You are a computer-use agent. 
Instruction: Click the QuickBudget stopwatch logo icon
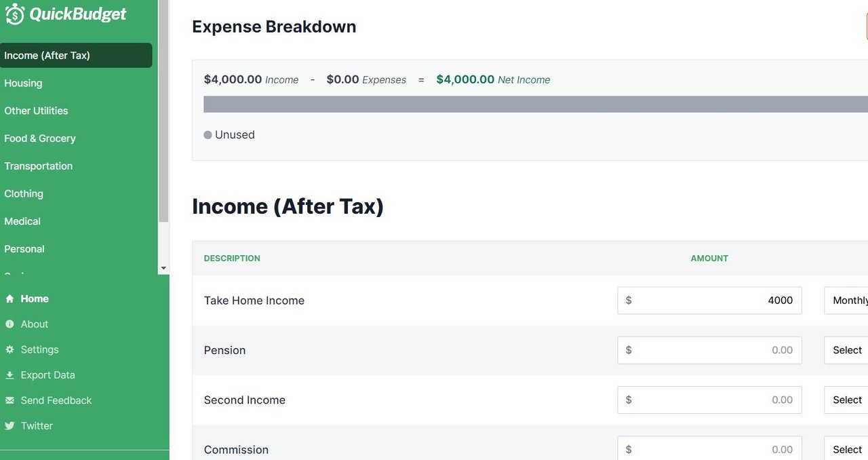tap(14, 14)
